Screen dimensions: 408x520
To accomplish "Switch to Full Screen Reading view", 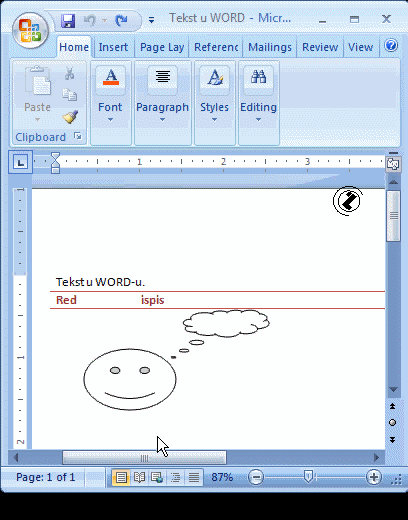I will [x=139, y=477].
